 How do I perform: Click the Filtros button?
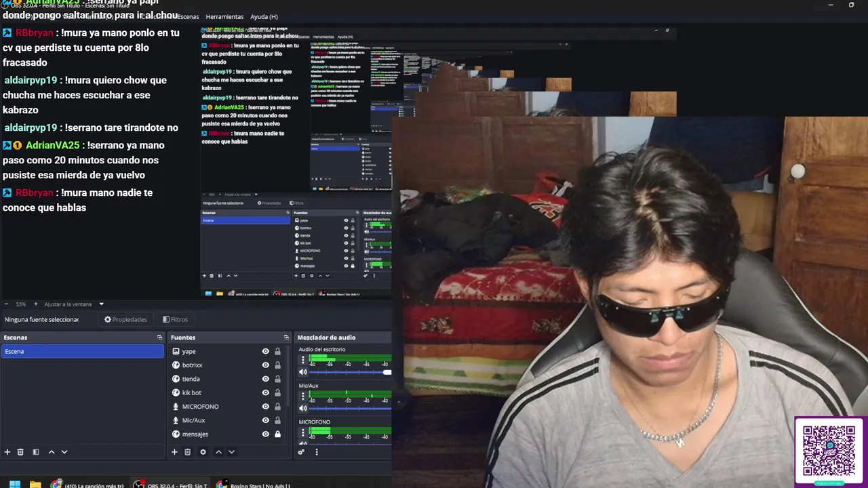(176, 319)
